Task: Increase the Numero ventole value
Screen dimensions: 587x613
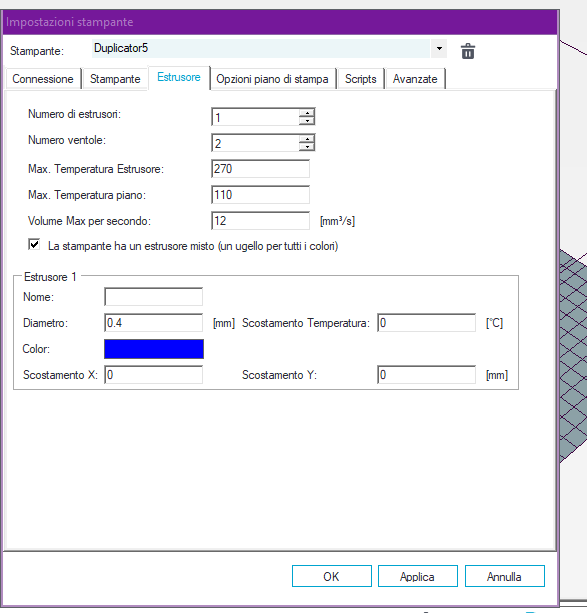Action: pyautogui.click(x=307, y=139)
